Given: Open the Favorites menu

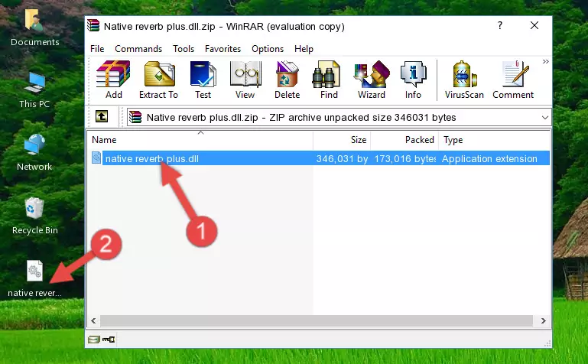Looking at the screenshot, I should [x=223, y=49].
